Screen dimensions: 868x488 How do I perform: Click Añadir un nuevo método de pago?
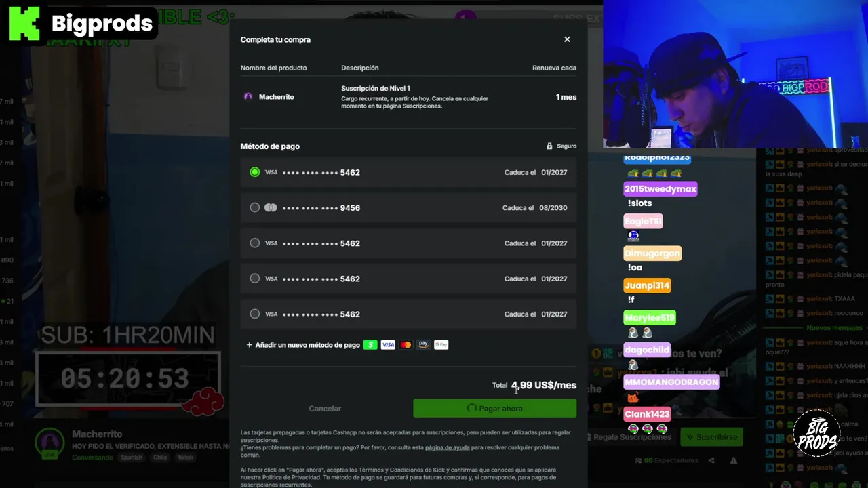tap(307, 345)
